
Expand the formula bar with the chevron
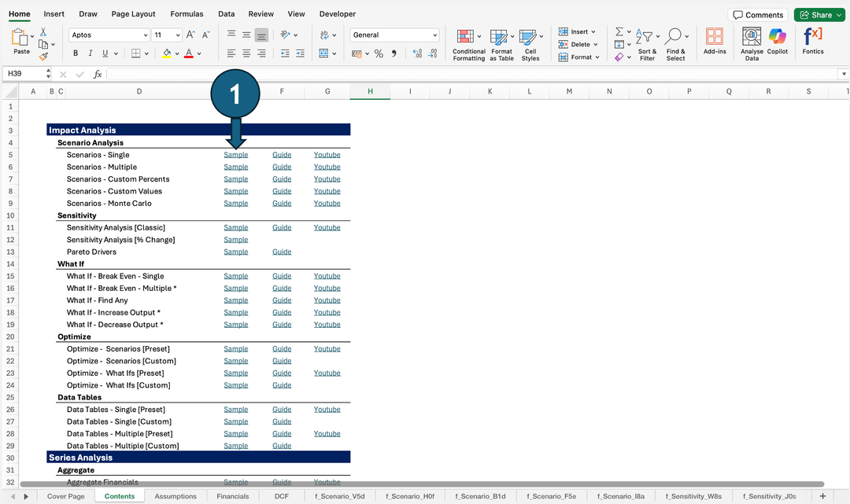(844, 74)
